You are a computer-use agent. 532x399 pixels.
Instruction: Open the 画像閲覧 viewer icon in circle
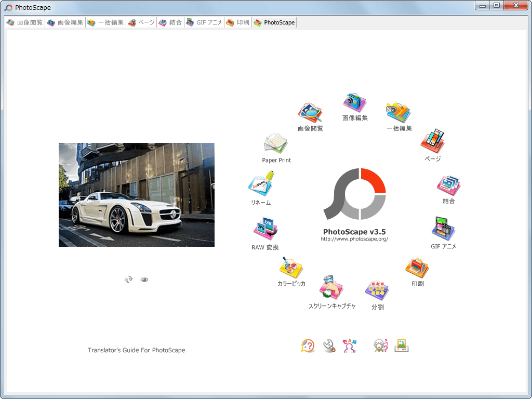pos(310,113)
